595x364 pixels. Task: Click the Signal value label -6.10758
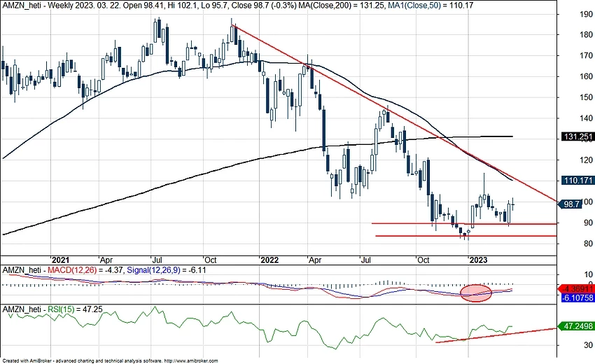(577, 298)
